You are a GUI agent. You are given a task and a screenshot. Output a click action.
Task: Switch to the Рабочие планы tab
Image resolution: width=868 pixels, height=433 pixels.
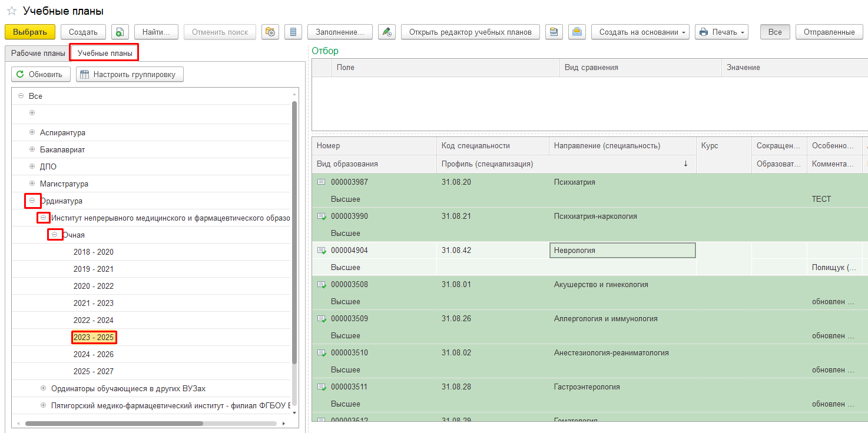(x=38, y=53)
